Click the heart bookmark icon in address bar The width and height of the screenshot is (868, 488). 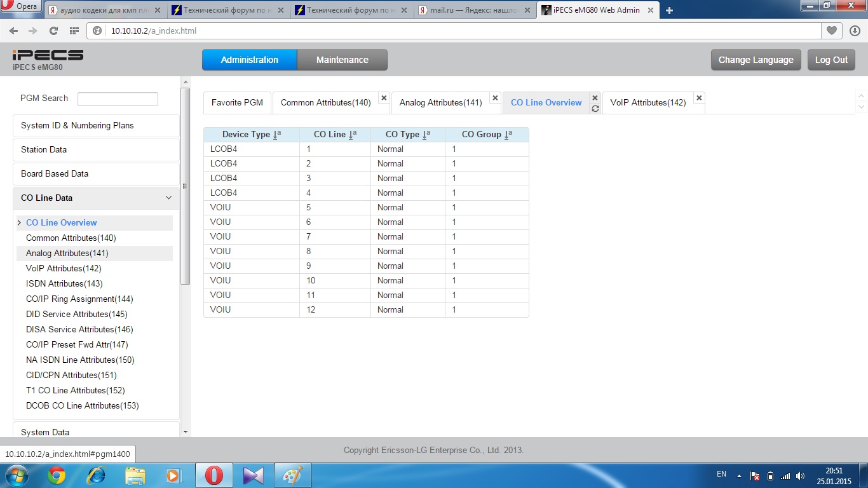pos(831,30)
